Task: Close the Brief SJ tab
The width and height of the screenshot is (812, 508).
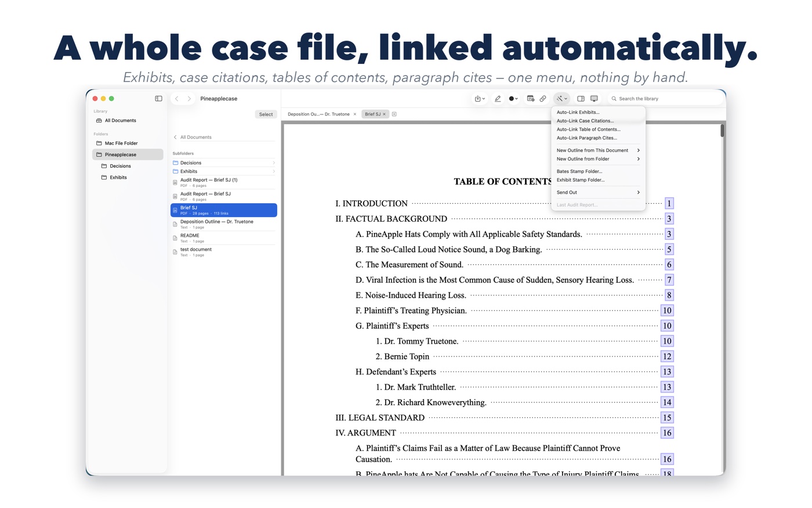Action: 384,114
